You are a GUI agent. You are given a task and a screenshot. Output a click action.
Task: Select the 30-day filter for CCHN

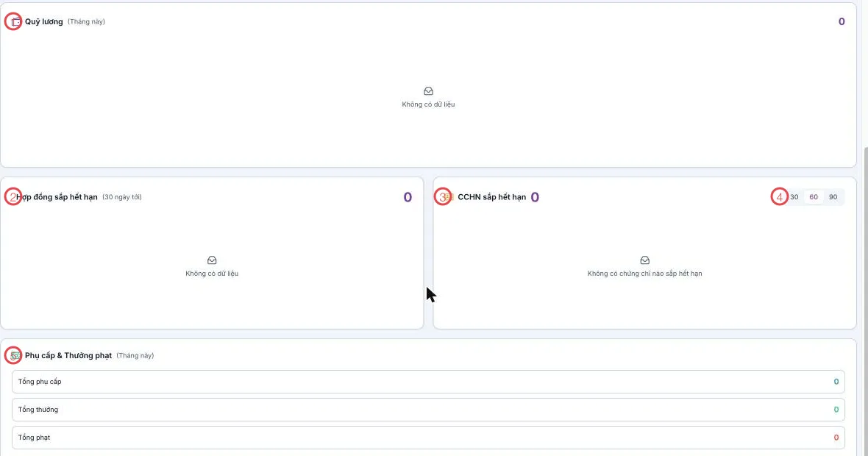794,197
